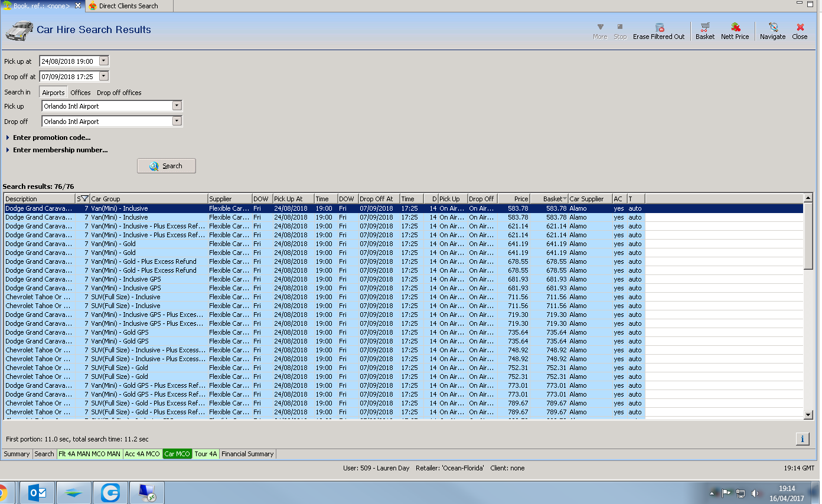Open the Drop off airport dropdown arrow

[177, 121]
